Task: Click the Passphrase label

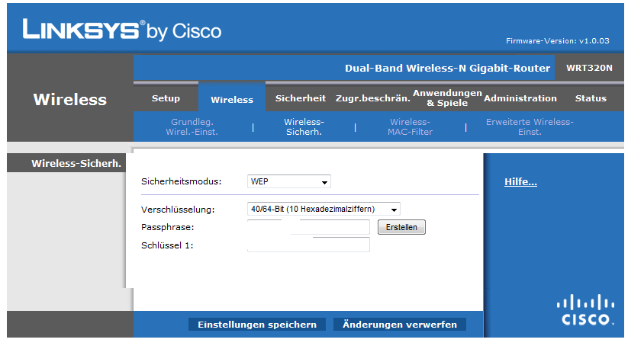Action: pyautogui.click(x=167, y=227)
